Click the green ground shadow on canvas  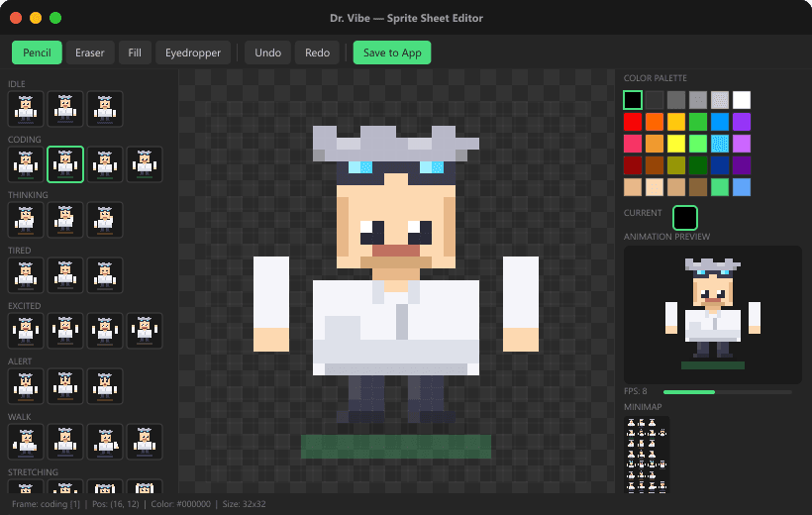(x=396, y=447)
